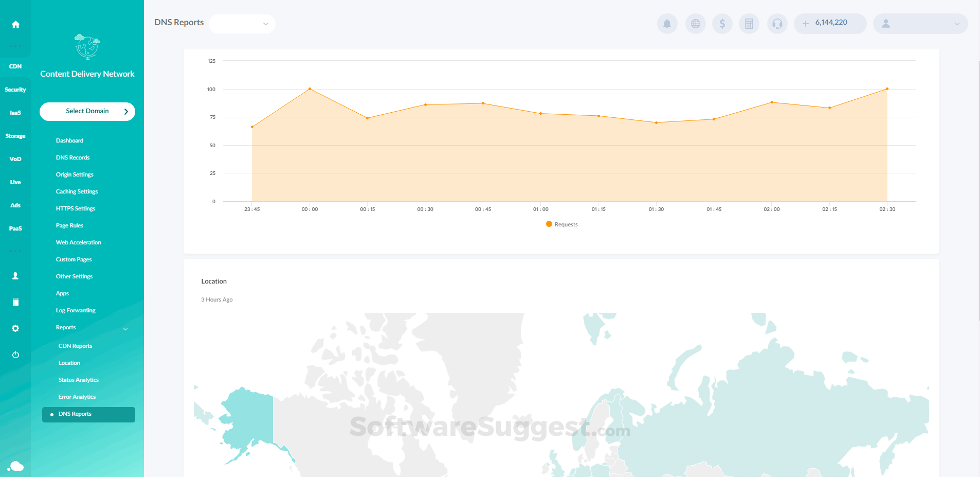
Task: Open support via the headset icon
Action: (x=777, y=24)
